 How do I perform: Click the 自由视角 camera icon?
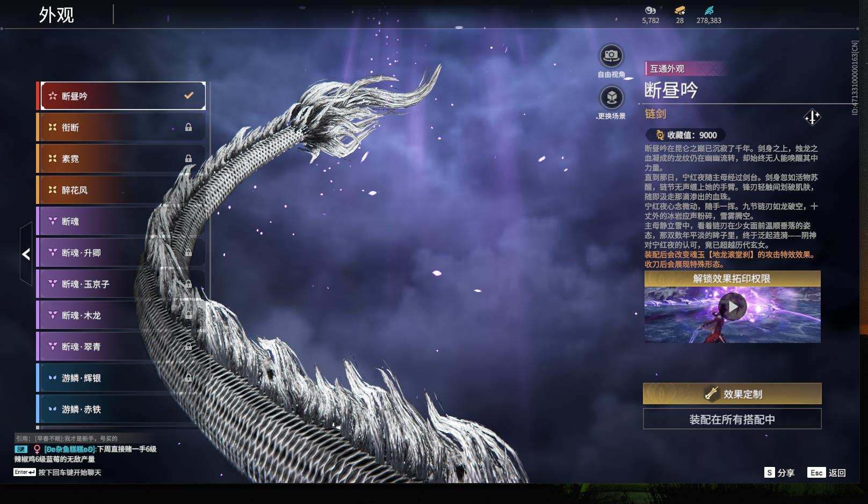click(610, 54)
